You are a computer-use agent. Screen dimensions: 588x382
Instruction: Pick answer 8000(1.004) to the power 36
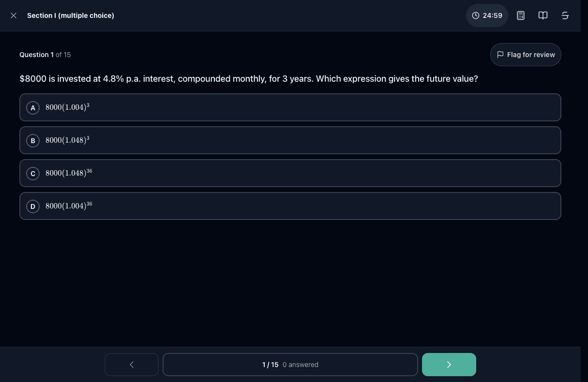[x=290, y=206]
